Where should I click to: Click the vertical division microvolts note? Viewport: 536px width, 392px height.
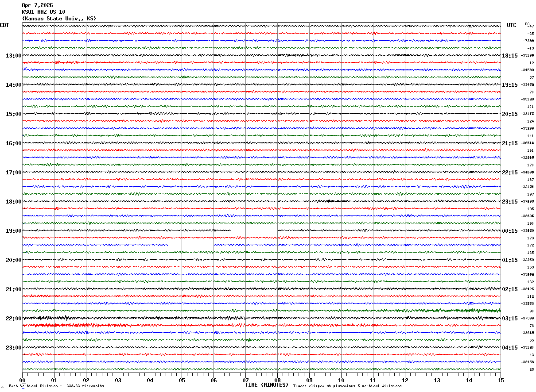(x=56, y=386)
